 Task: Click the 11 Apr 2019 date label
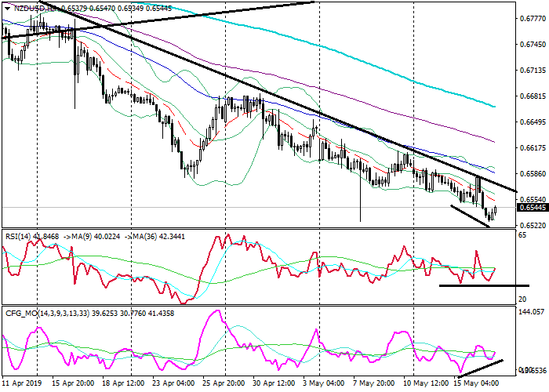pyautogui.click(x=21, y=384)
